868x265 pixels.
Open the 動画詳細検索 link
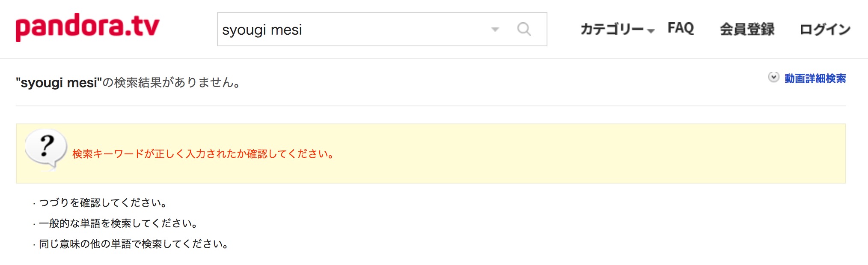click(x=815, y=78)
